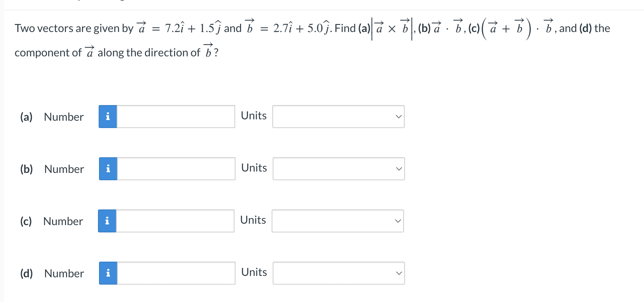Image resolution: width=644 pixels, height=302 pixels.
Task: Click the (b) Number label
Action: [x=64, y=169]
